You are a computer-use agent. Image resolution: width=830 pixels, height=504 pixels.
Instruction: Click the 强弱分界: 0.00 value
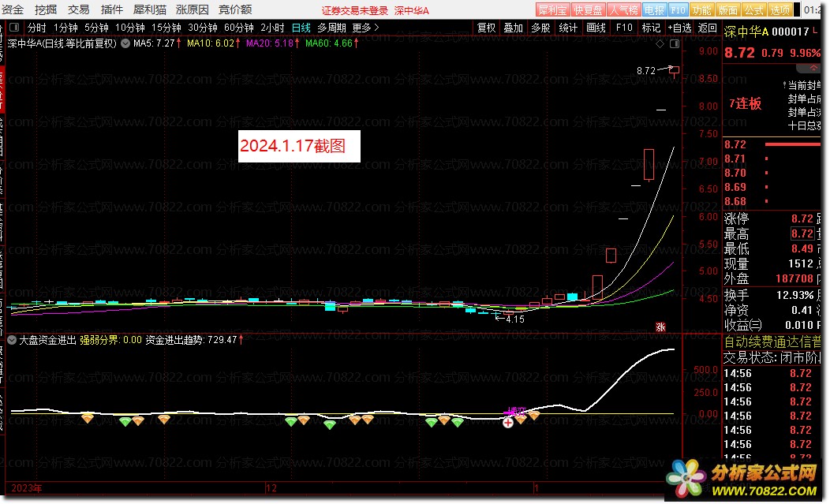tap(110, 340)
